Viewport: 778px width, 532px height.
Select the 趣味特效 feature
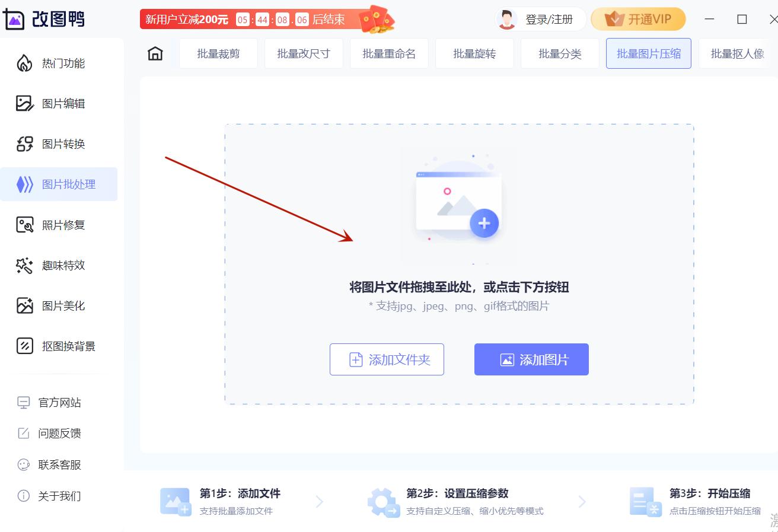[x=56, y=265]
